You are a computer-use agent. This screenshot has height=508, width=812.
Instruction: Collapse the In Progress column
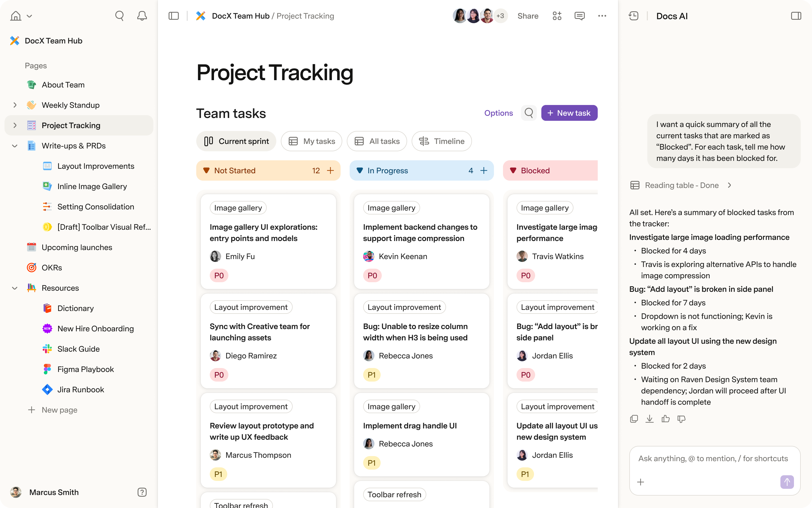(x=360, y=171)
